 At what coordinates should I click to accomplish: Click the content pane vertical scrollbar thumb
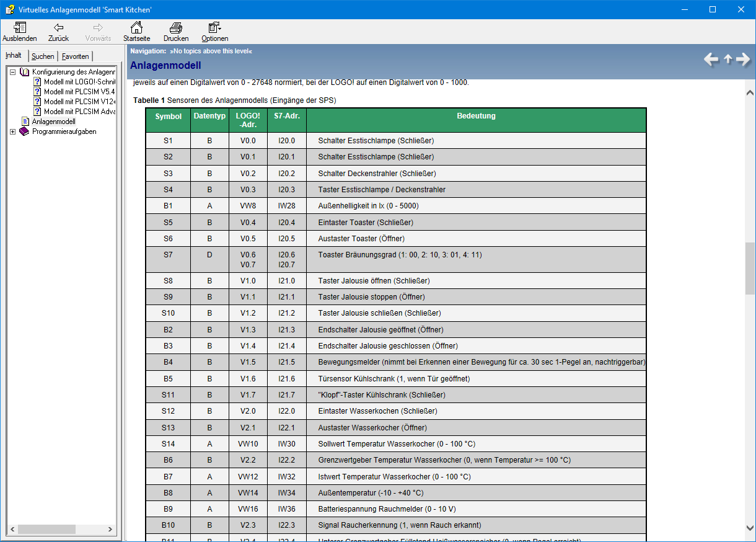pyautogui.click(x=750, y=270)
